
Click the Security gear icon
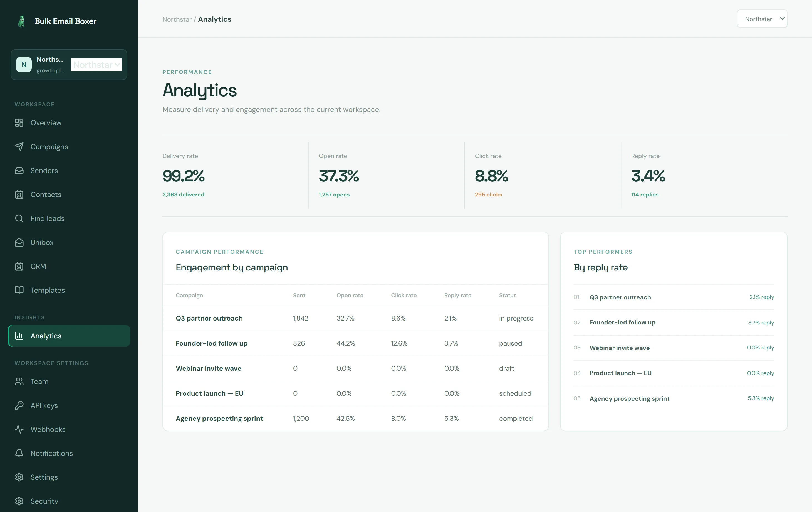(x=19, y=501)
